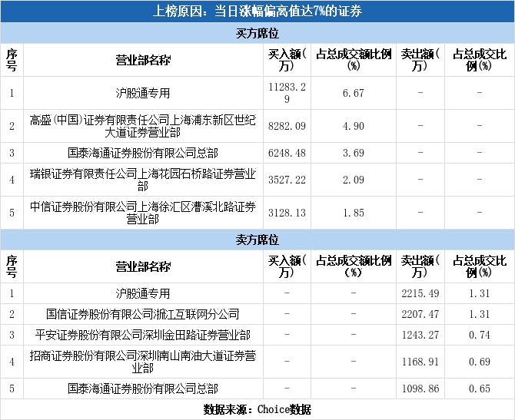The width and height of the screenshot is (515, 420).
Task: Click 序号 header in buyer table
Action: (x=12, y=60)
